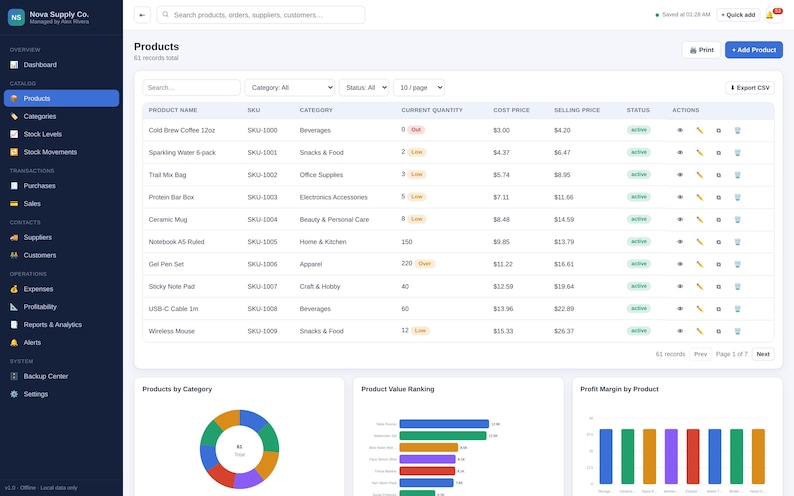Open Alerts in the sidebar
This screenshot has height=496, width=794.
(61, 343)
